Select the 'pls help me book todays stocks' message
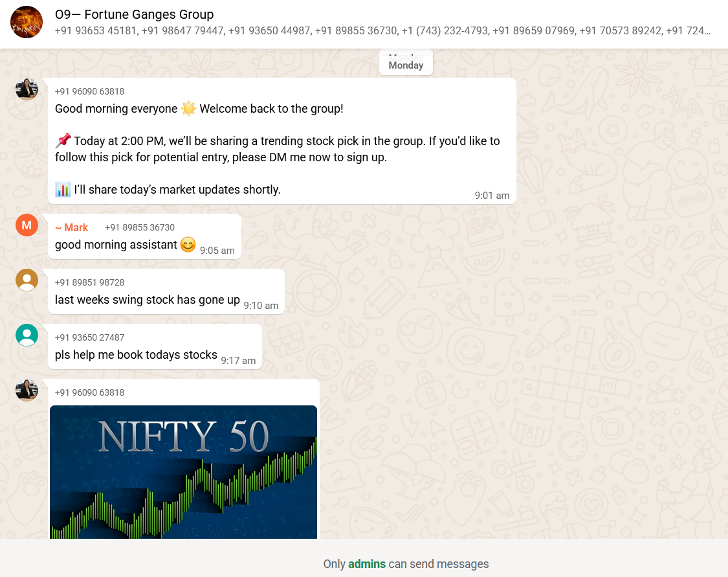The height and width of the screenshot is (577, 728). tap(155, 346)
